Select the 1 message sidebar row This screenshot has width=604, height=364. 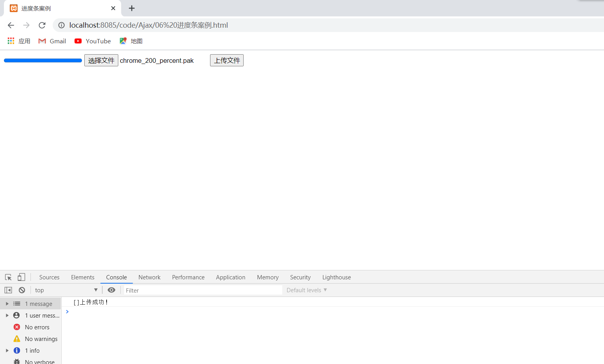[x=30, y=304]
